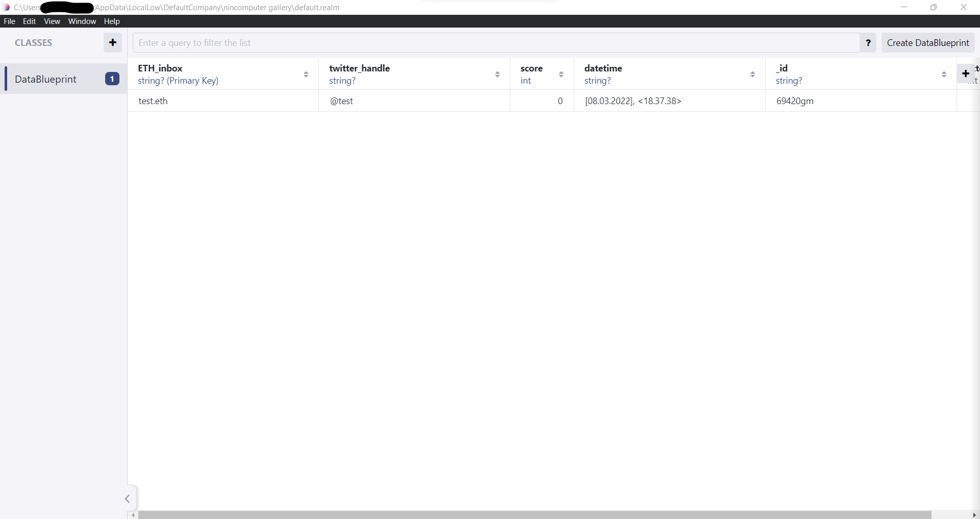
Task: Select the DataBlueprint class in sidebar
Action: coord(64,79)
